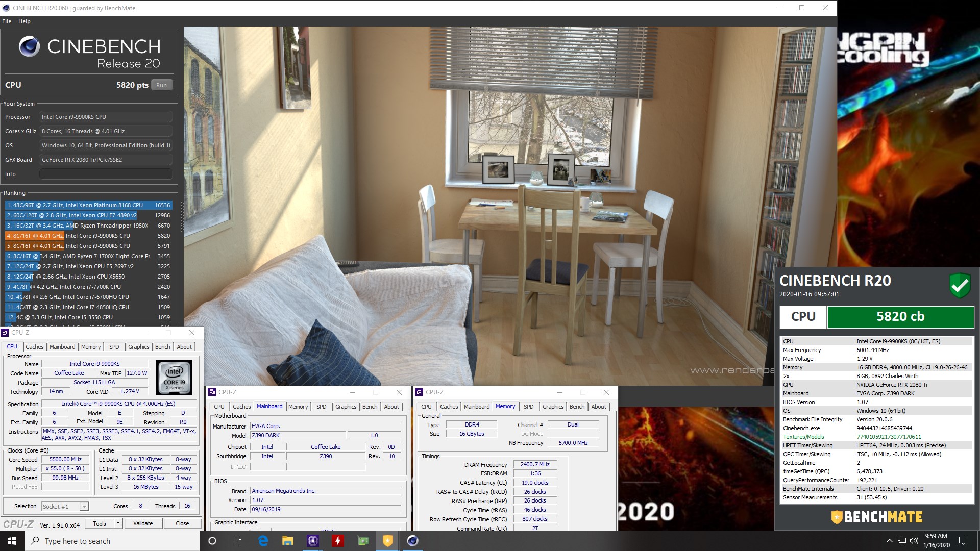Viewport: 980px width, 551px height.
Task: Open Mainboard tab in left CPU-Z window
Action: pos(62,347)
